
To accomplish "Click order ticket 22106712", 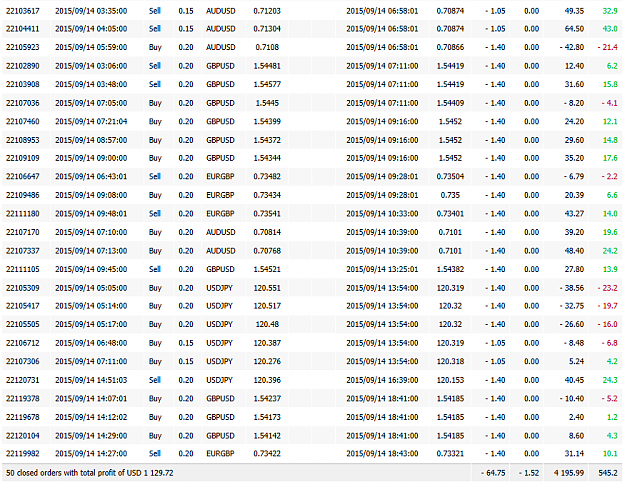I will pyautogui.click(x=23, y=343).
